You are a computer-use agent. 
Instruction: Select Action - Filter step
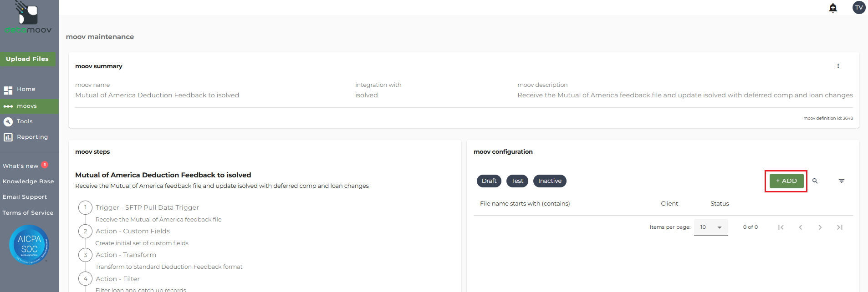(x=117, y=279)
